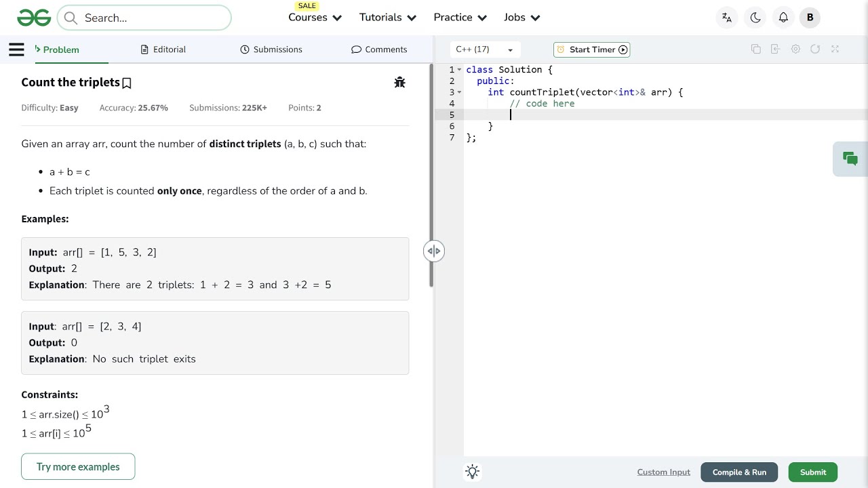Click first example Input arr[] = [1, 5, 3, 2]
The width and height of the screenshot is (868, 488).
92,252
